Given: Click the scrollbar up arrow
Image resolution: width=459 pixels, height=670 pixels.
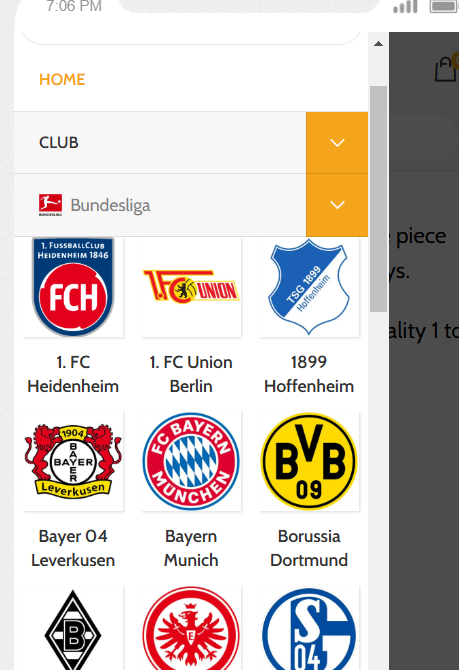Looking at the screenshot, I should 378,44.
